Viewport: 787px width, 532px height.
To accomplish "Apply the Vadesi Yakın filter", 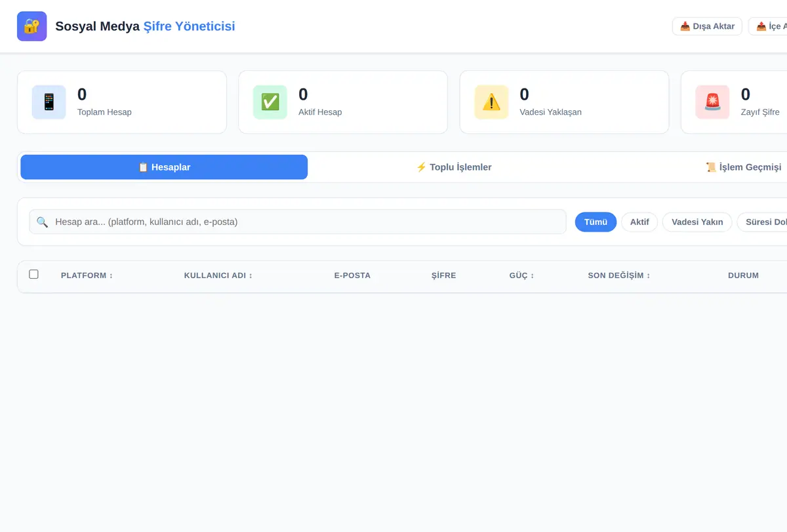I will click(697, 222).
